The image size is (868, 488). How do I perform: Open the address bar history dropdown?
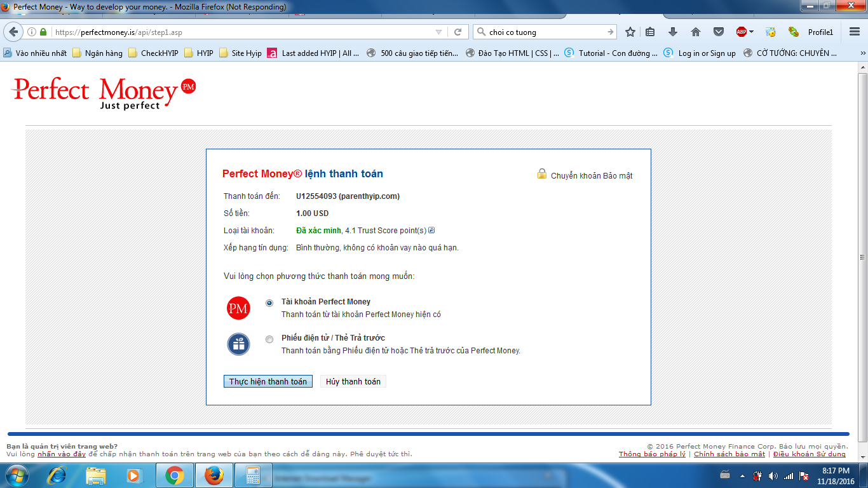pos(438,32)
